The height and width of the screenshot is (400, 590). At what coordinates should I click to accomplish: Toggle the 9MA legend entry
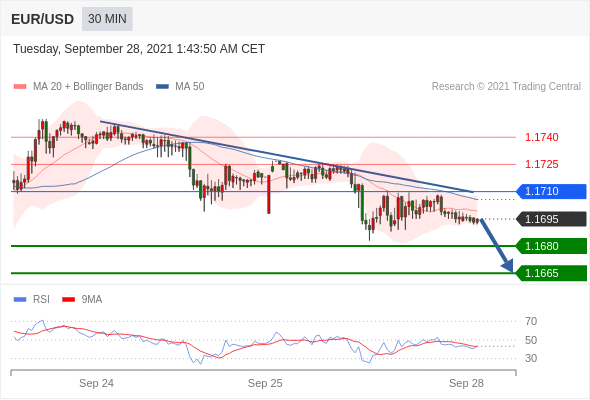(82, 300)
